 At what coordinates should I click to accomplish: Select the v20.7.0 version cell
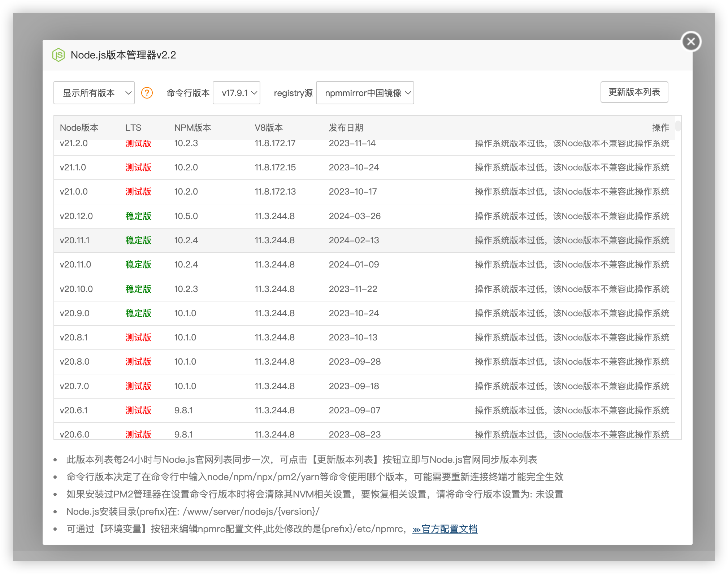coord(74,386)
